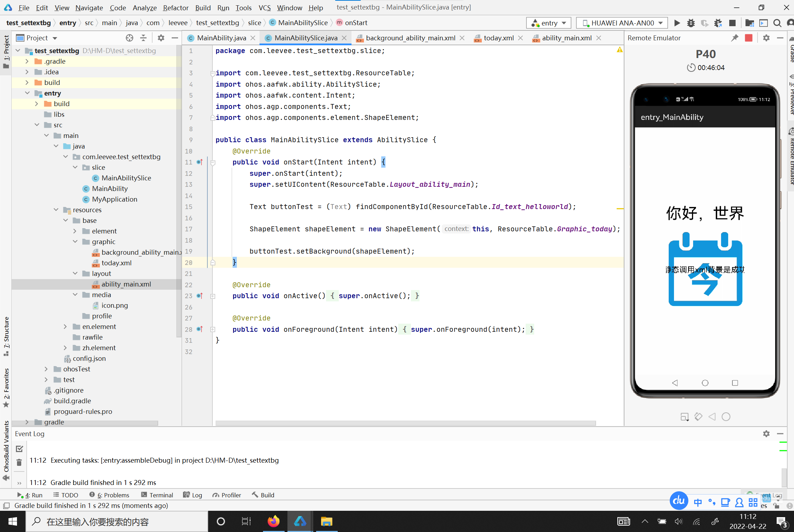The height and width of the screenshot is (532, 794).
Task: Open the Build menu
Action: click(x=203, y=7)
